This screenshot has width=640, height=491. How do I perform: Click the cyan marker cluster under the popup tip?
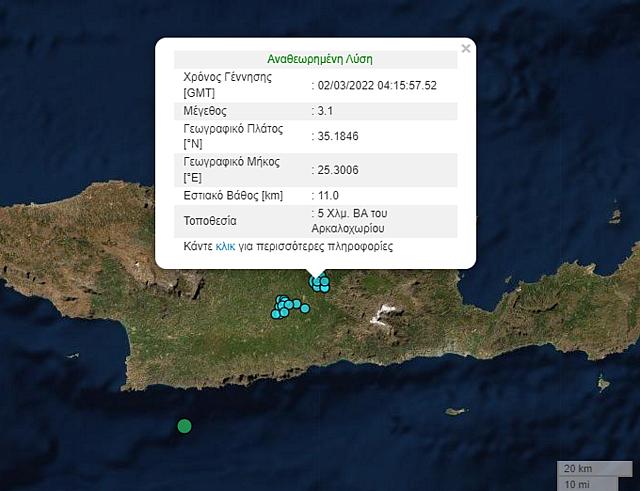(x=320, y=284)
